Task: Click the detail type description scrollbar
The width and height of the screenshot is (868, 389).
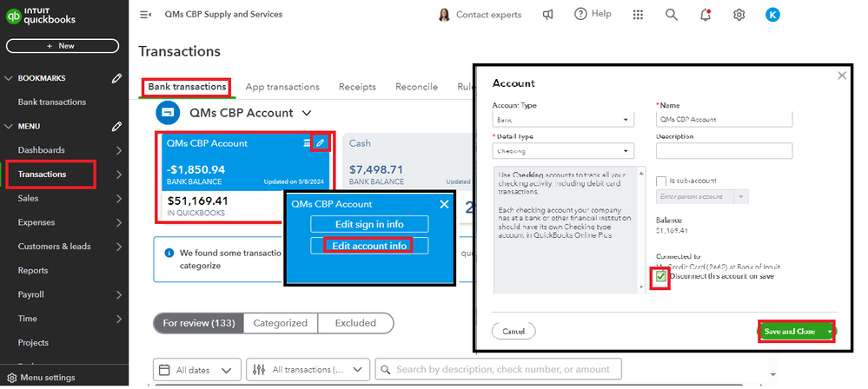Action: click(x=641, y=229)
